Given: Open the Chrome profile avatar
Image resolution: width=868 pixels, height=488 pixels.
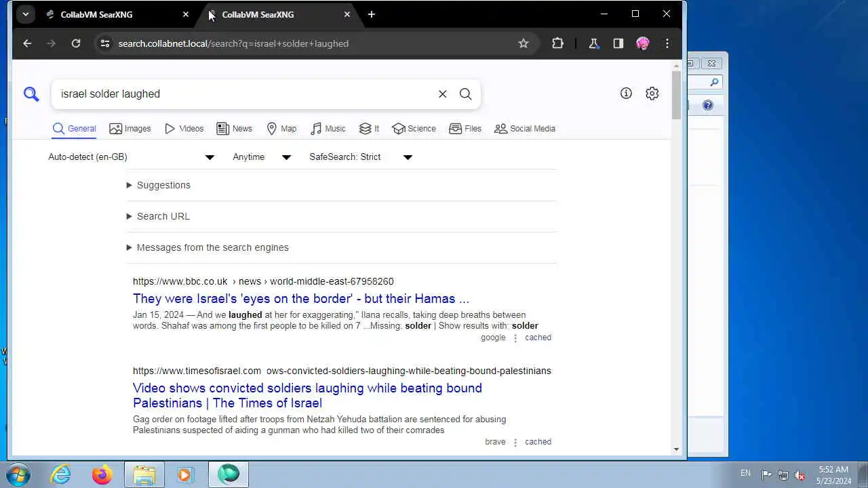Looking at the screenshot, I should coord(642,43).
